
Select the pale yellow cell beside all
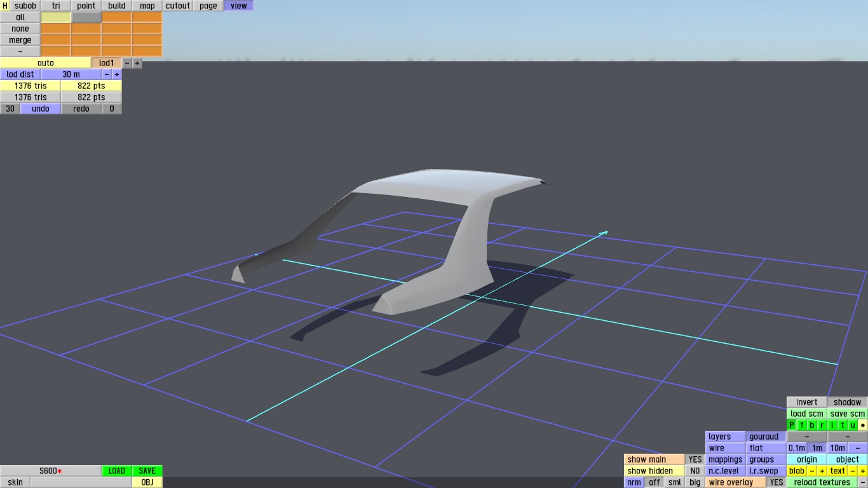[x=56, y=17]
